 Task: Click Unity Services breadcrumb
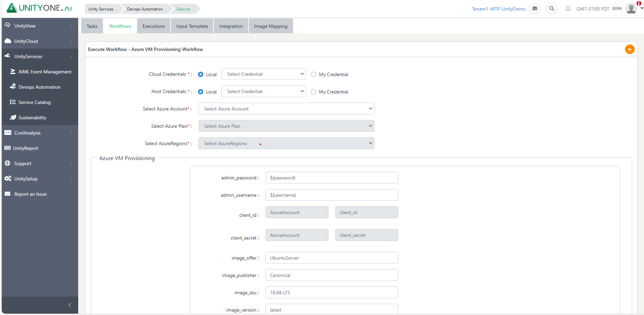point(101,9)
